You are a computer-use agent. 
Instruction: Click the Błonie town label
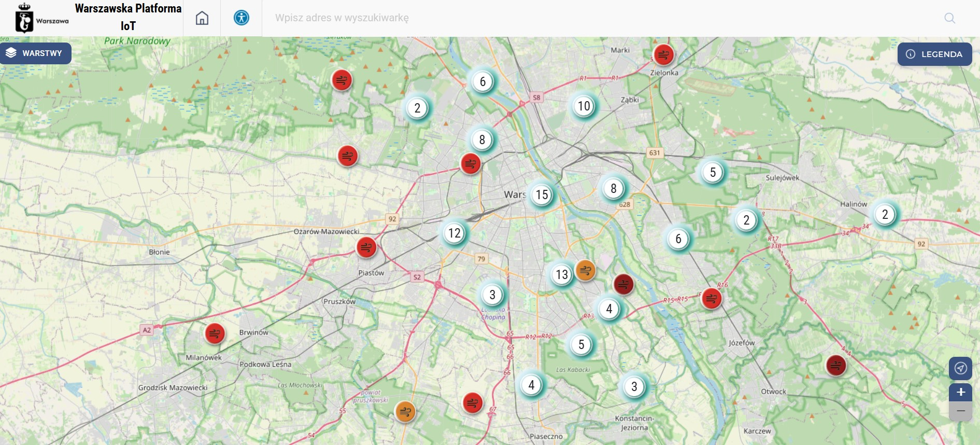159,252
